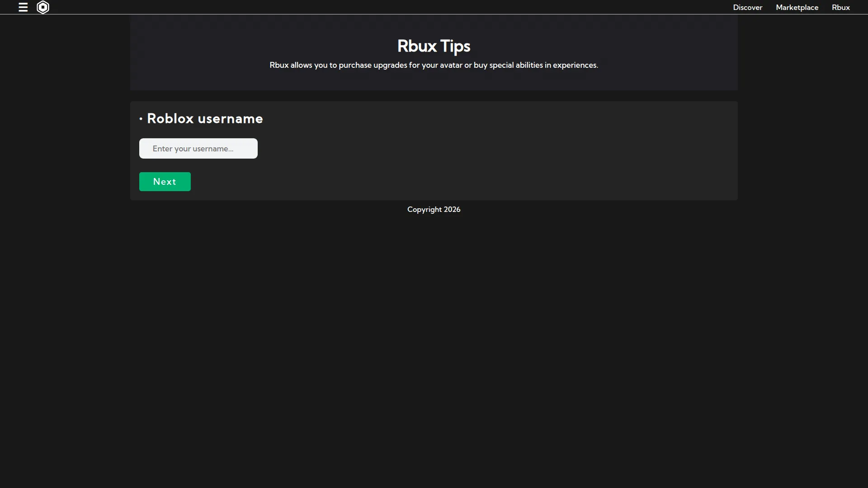868x488 pixels.
Task: Click the word Tips in the title
Action: pyautogui.click(x=455, y=46)
